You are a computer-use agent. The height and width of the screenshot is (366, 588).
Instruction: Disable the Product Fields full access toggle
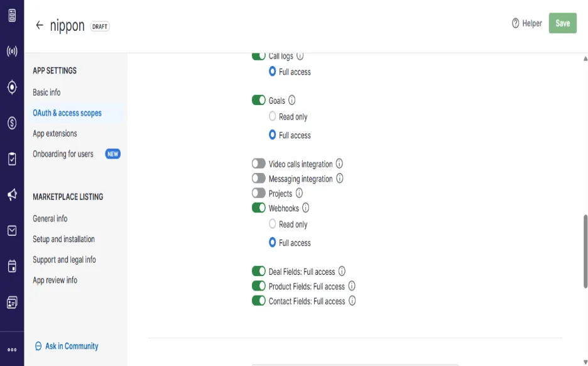258,286
